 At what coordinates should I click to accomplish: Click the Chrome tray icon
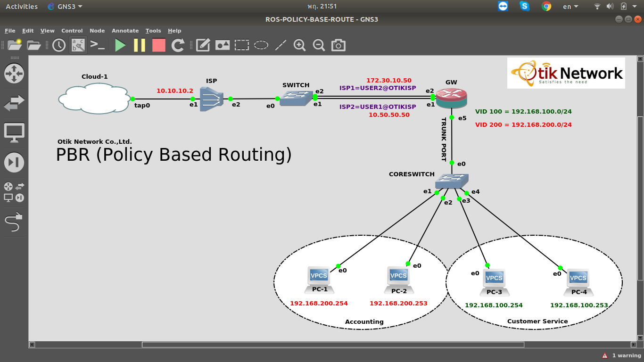[x=546, y=6]
